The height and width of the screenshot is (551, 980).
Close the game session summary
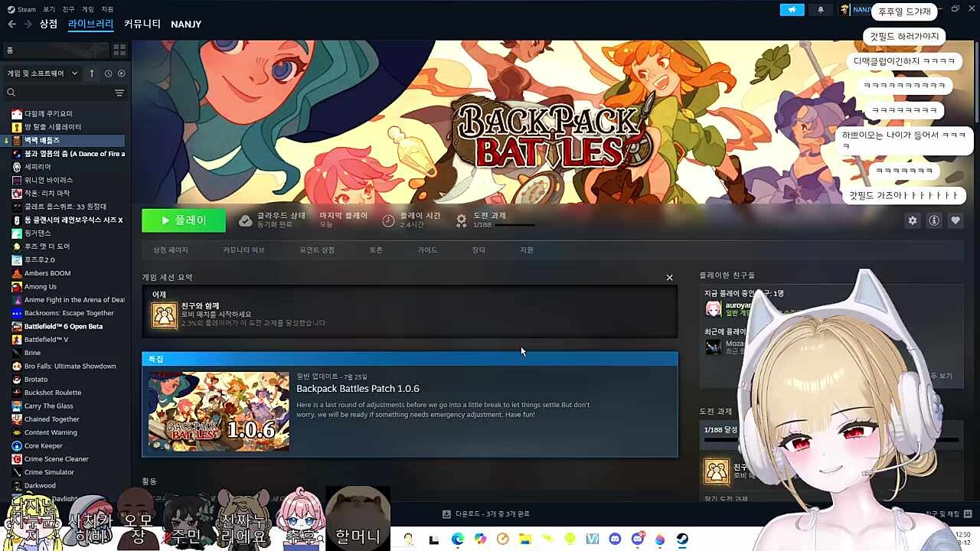pyautogui.click(x=669, y=277)
